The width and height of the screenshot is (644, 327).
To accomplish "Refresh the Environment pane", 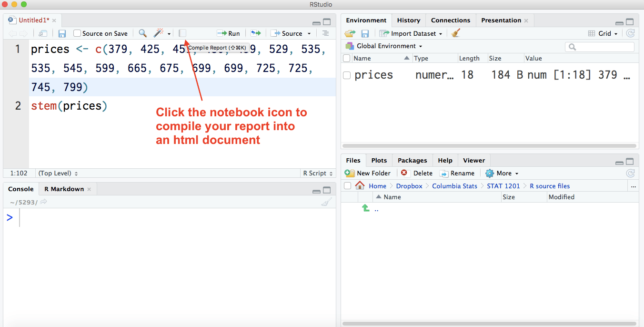I will (x=631, y=33).
